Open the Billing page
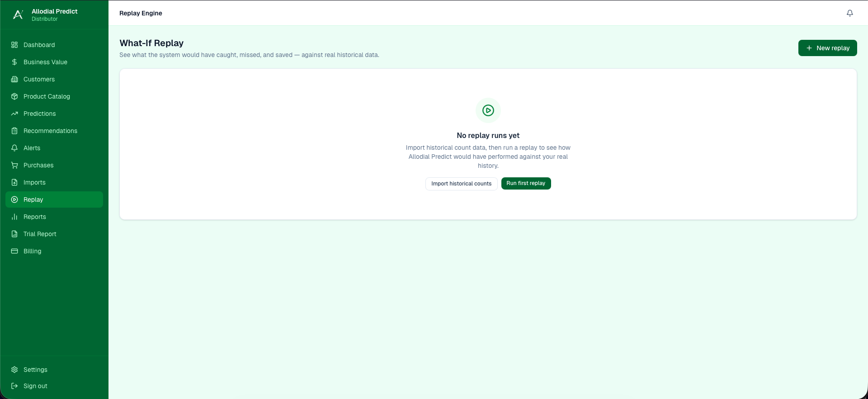 [x=54, y=251]
